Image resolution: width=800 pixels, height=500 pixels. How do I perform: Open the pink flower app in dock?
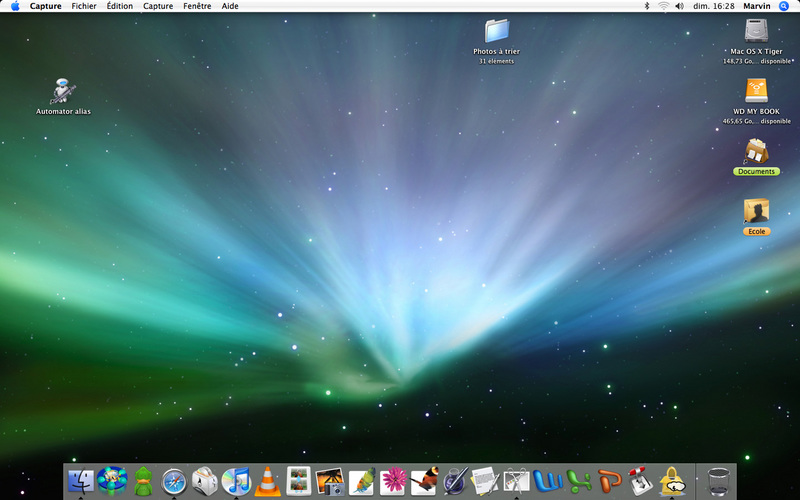393,481
